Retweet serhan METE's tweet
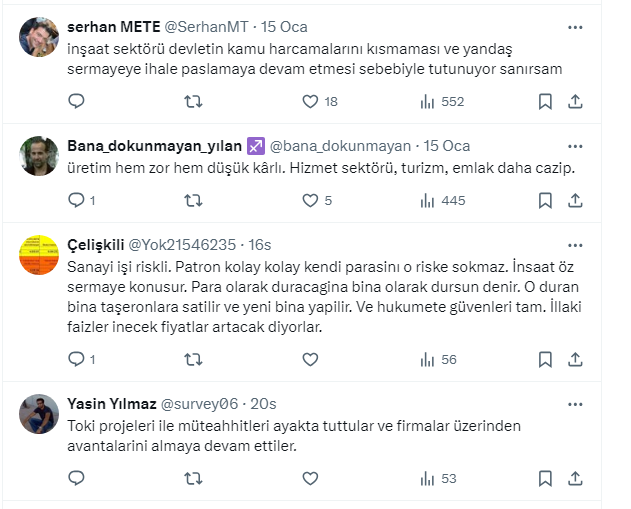 (195, 101)
